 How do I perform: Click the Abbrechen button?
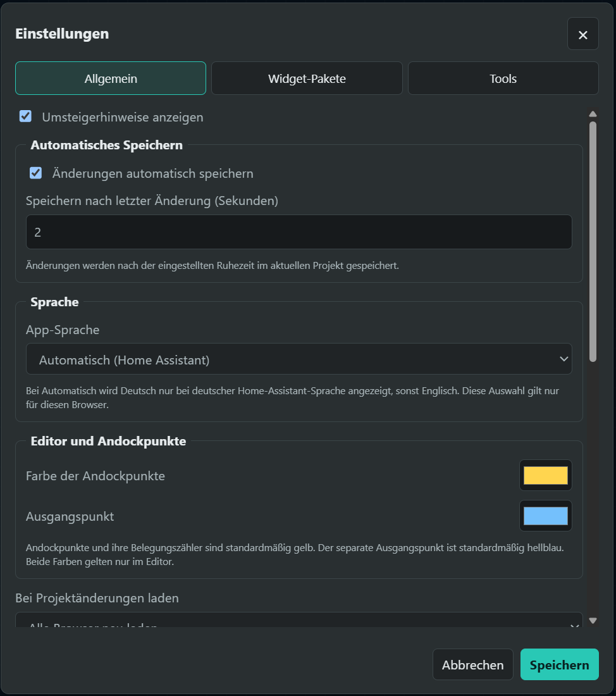pyautogui.click(x=472, y=664)
